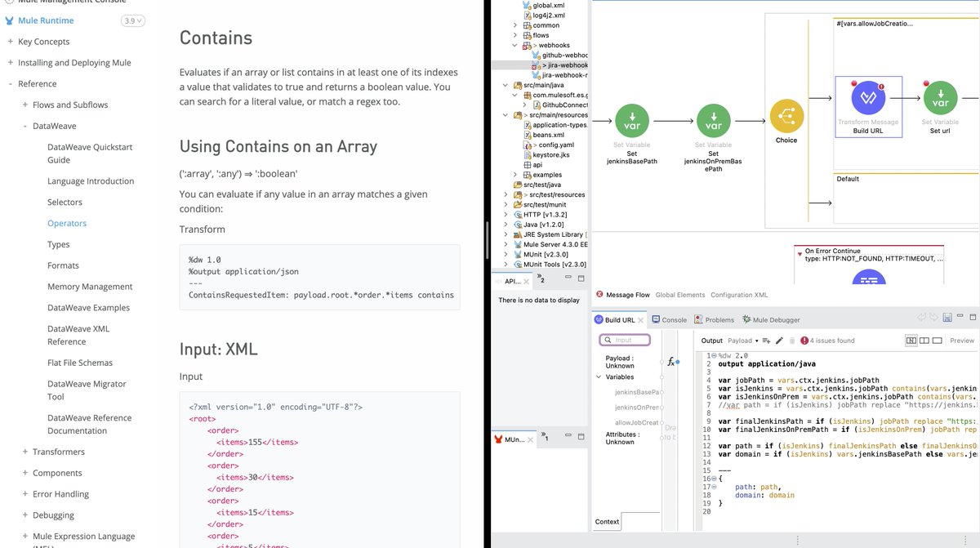
Task: Open Operators page in docs sidebar
Action: coord(67,223)
